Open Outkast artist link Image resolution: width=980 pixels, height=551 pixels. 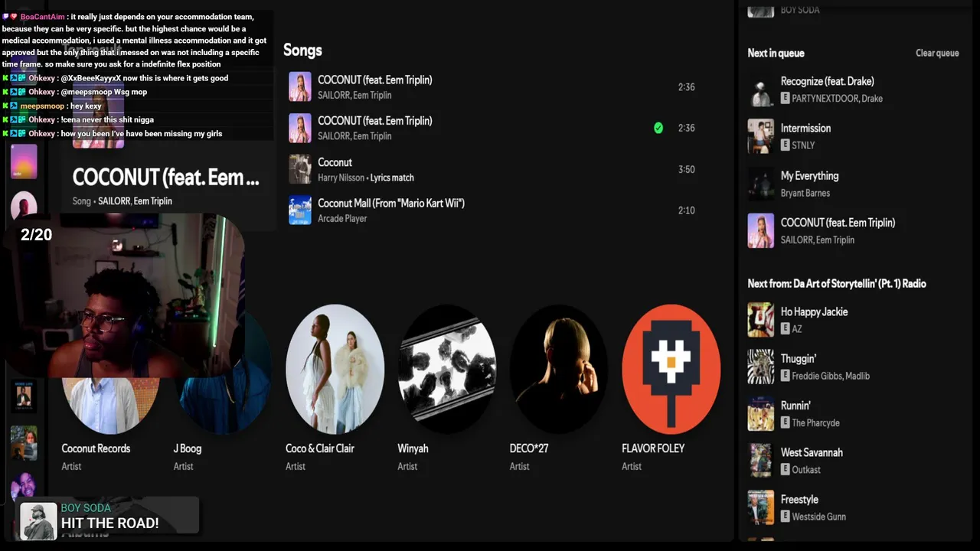(806, 470)
